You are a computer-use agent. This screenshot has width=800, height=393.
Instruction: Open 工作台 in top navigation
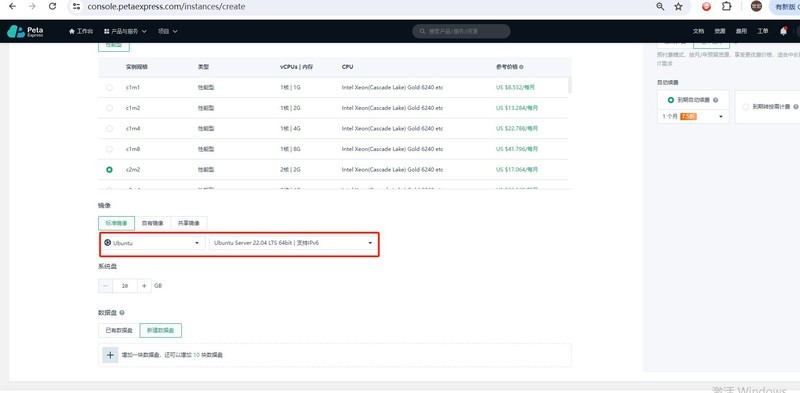(x=81, y=31)
